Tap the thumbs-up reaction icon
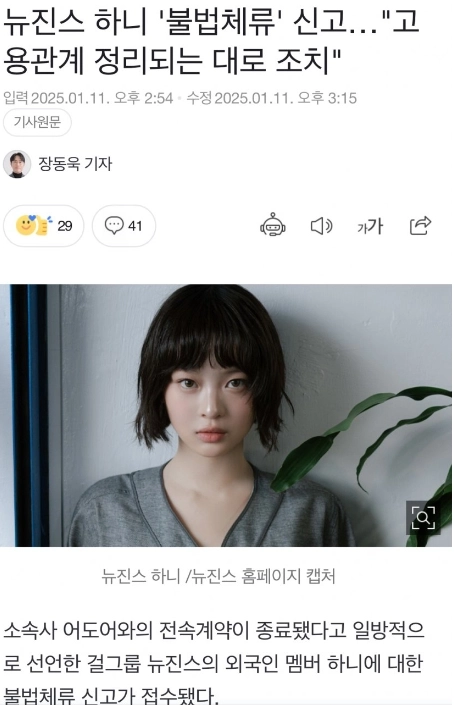The width and height of the screenshot is (454, 705). [44, 226]
